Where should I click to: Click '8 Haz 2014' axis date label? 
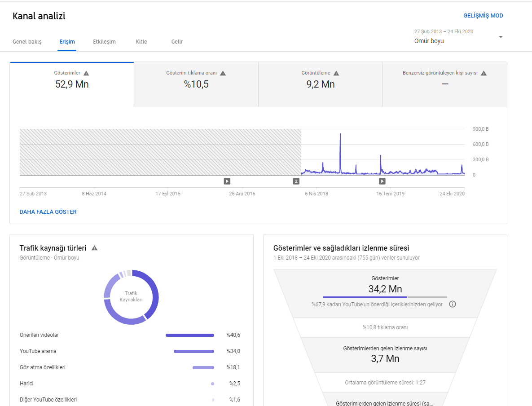pos(94,194)
